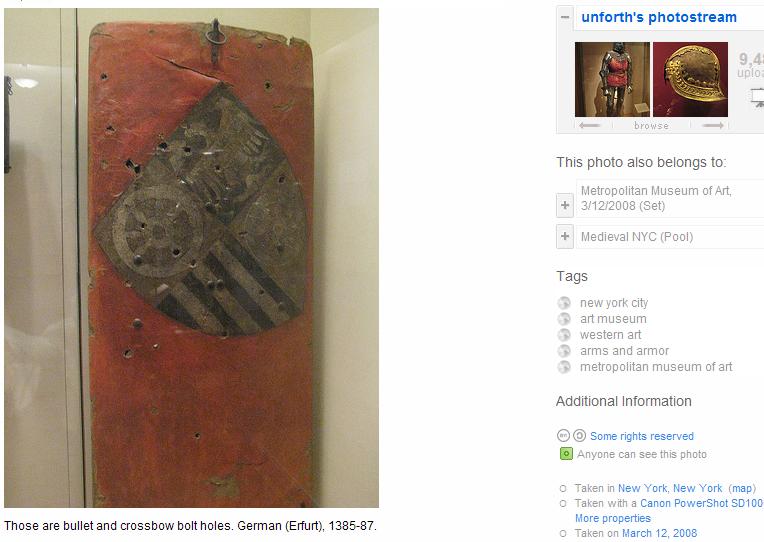Open the Some rights reserved link

point(642,436)
